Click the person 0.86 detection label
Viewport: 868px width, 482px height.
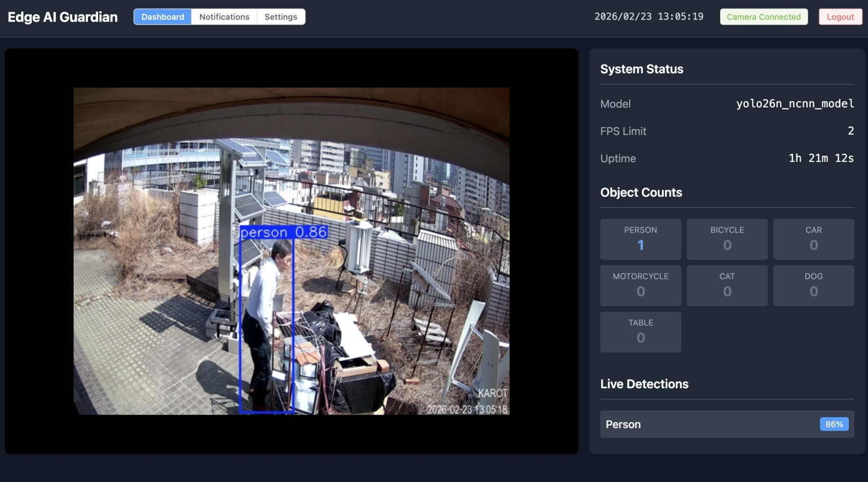click(284, 233)
